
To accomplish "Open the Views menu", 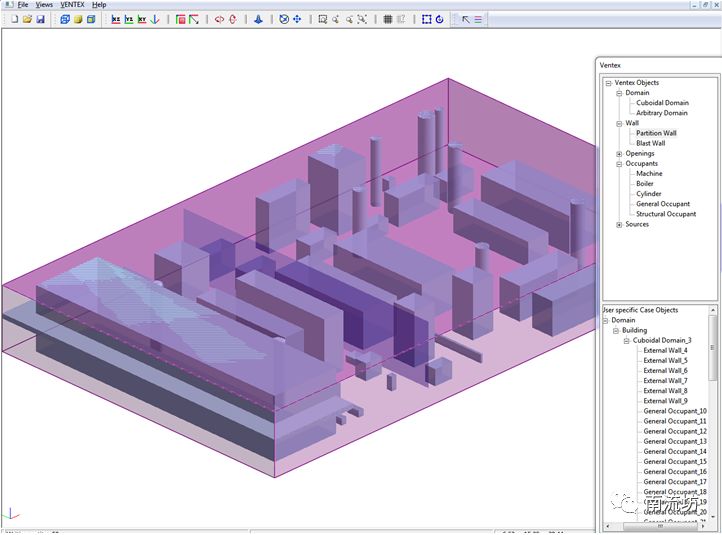I will [44, 5].
